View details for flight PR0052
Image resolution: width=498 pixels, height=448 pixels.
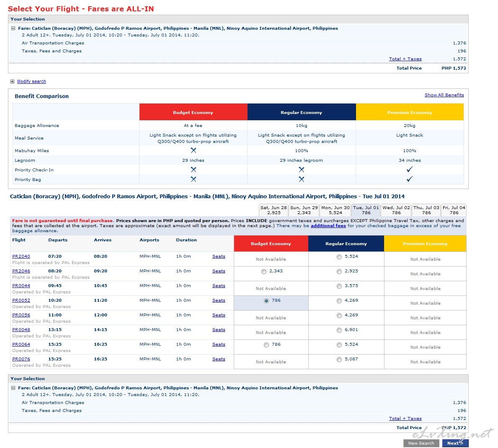[x=21, y=300]
